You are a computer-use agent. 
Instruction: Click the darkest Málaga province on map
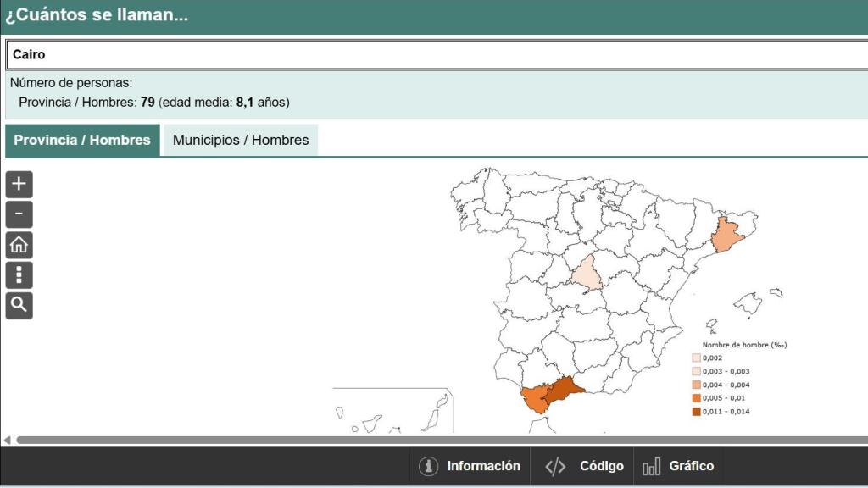[563, 391]
